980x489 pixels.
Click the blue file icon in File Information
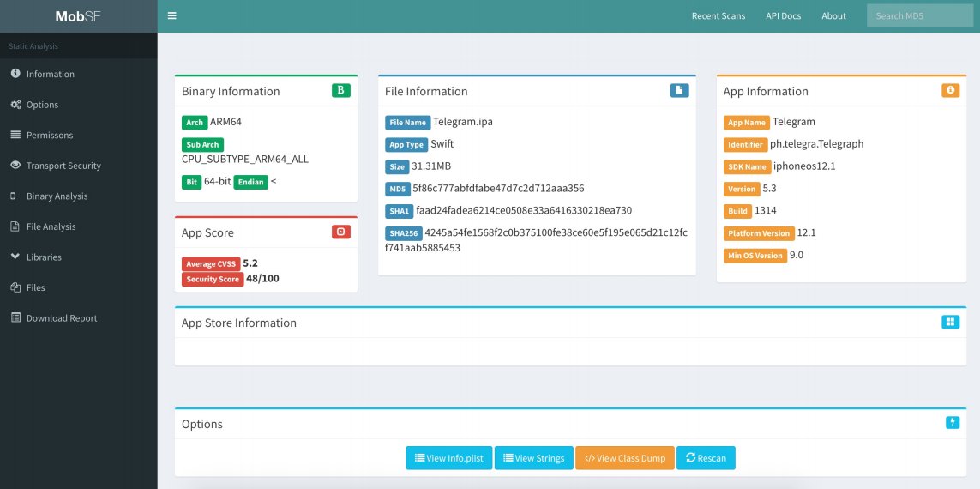[679, 91]
